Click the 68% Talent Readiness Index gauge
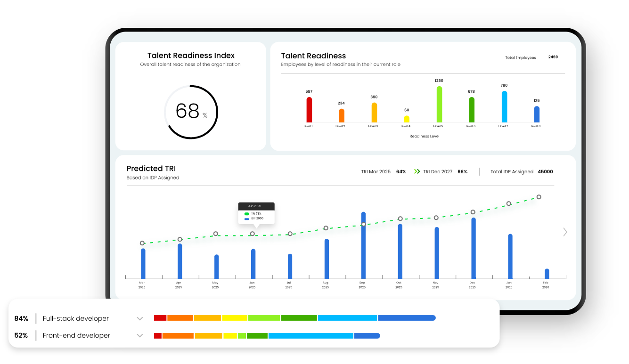 pos(191,112)
